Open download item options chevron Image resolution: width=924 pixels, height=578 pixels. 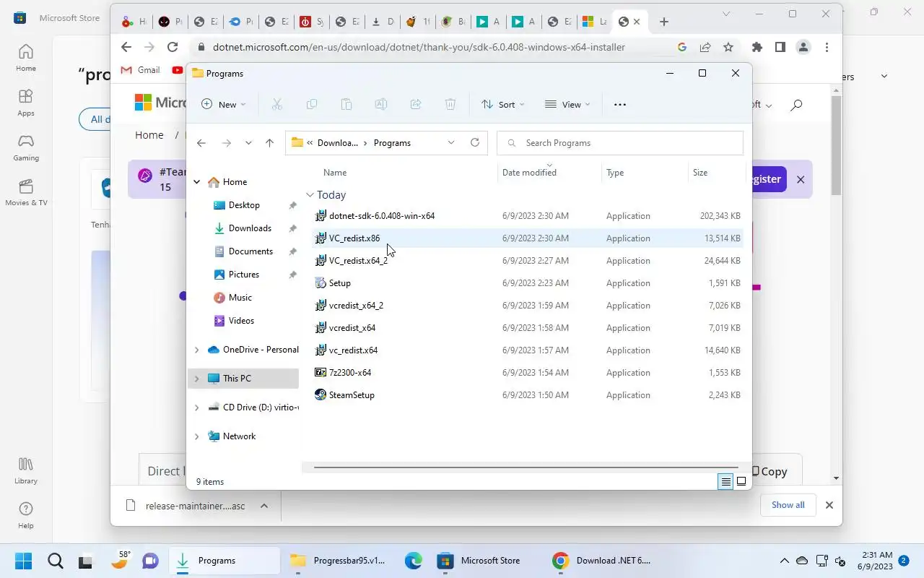tap(264, 506)
